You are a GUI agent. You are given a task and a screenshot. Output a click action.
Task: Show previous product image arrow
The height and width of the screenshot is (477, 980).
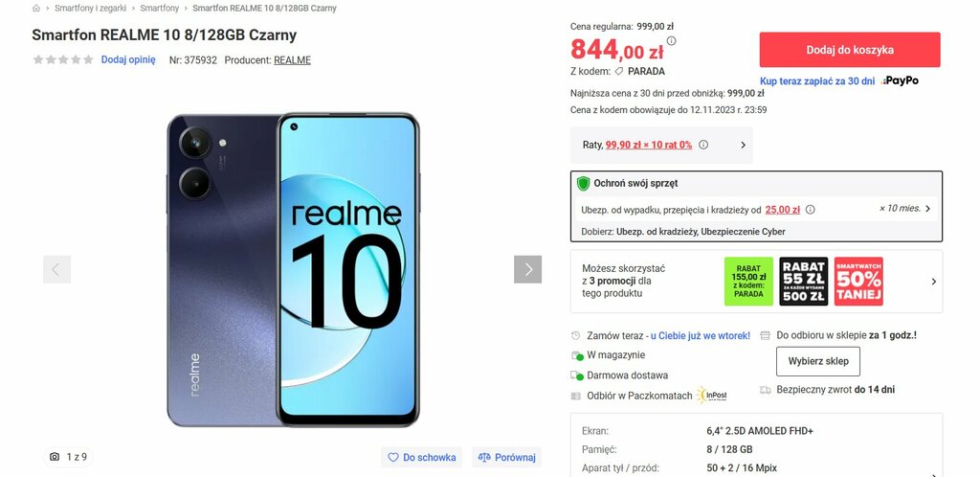pyautogui.click(x=56, y=269)
